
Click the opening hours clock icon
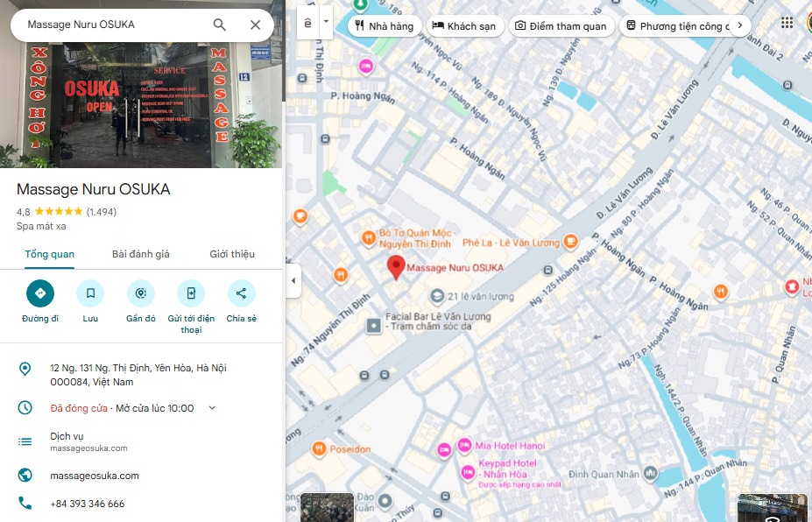coord(25,407)
